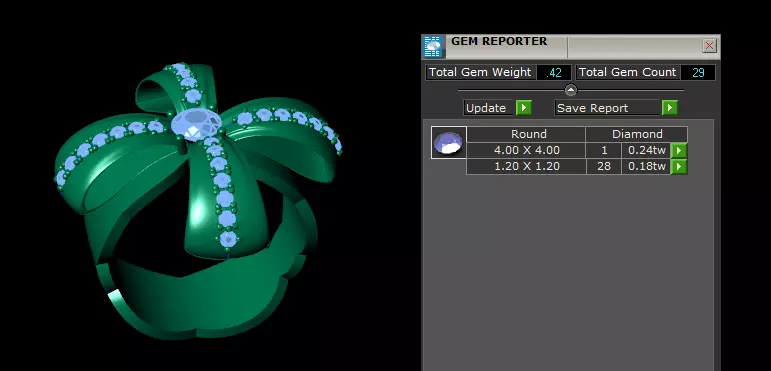Click the quantity cell showing 1
Screen dimensions: 771x371
point(603,150)
